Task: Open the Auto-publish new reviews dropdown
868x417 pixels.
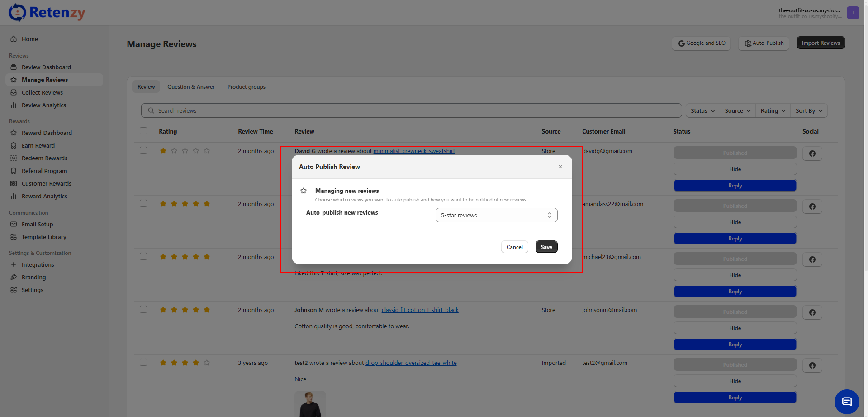Action: pyautogui.click(x=496, y=215)
